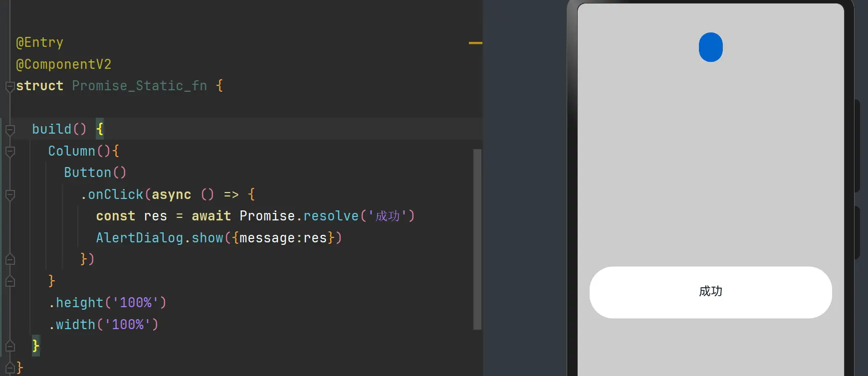The width and height of the screenshot is (868, 376).
Task: Click the resolve method call
Action: click(331, 216)
